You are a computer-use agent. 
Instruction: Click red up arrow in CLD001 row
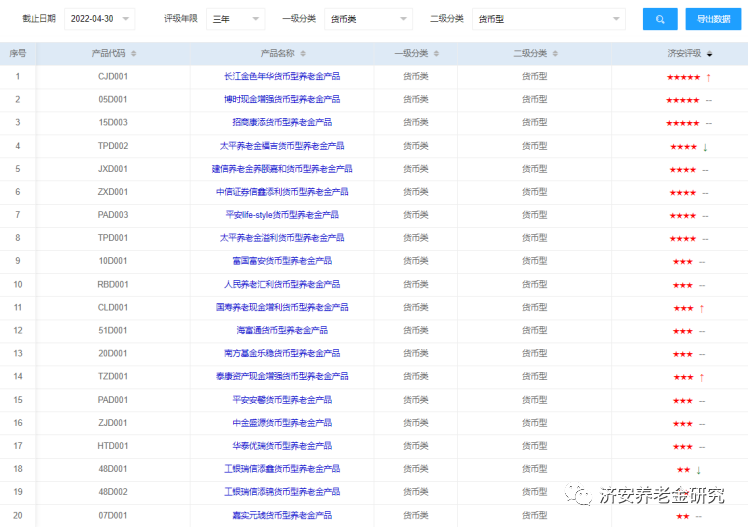tap(702, 309)
